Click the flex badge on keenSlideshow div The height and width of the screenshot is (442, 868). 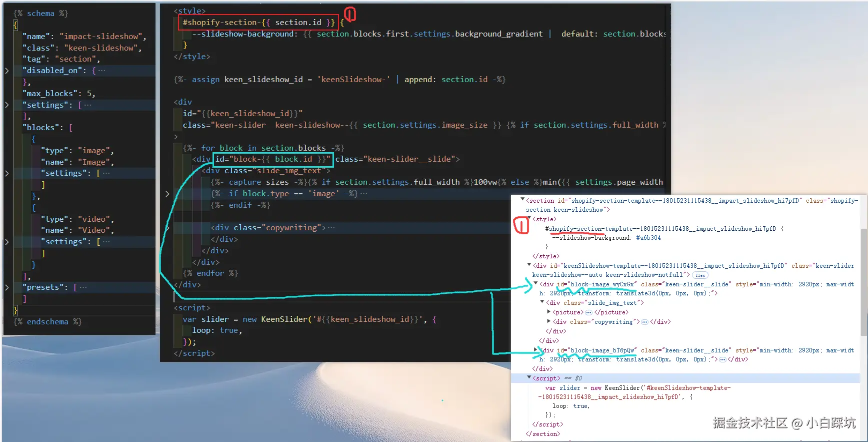700,275
